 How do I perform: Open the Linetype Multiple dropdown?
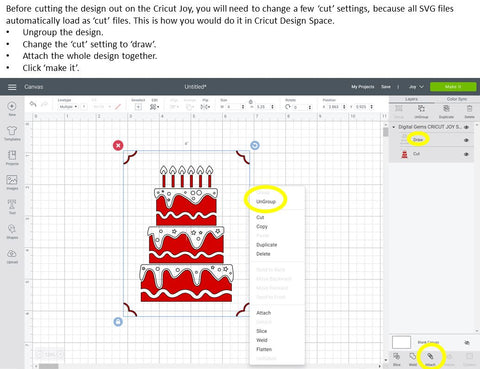pyautogui.click(x=68, y=107)
